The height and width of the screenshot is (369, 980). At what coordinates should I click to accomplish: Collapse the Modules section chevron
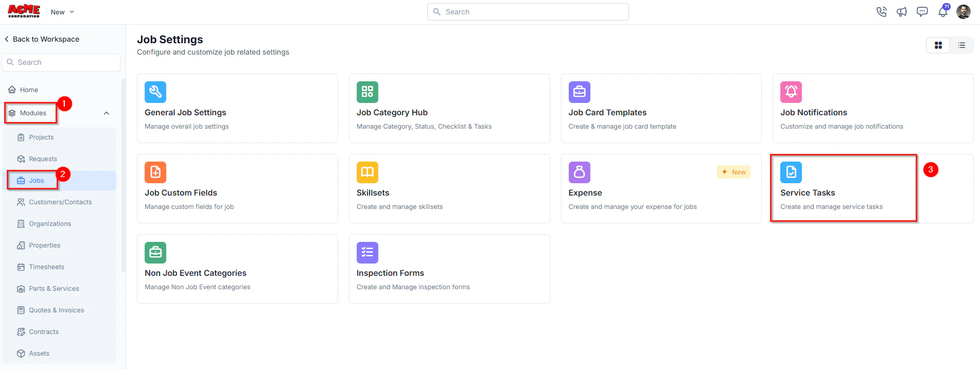pyautogui.click(x=107, y=113)
